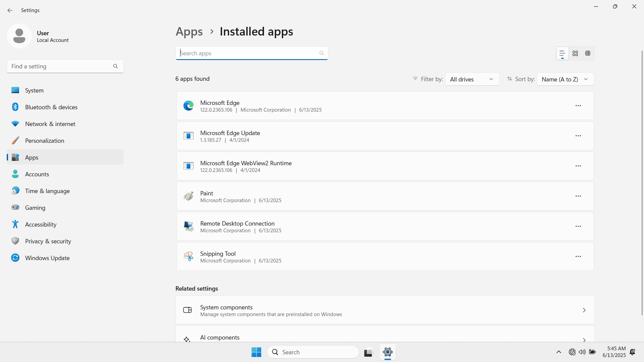Click the network globe icon in tray
Viewport: 644px width, 362px height.
pos(572,352)
